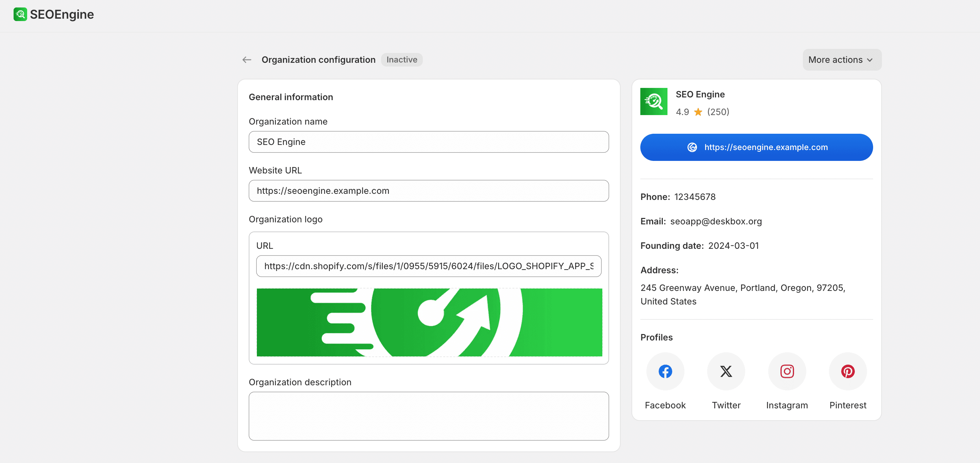980x463 pixels.
Task: Focus the Organization name field
Action: (x=429, y=142)
